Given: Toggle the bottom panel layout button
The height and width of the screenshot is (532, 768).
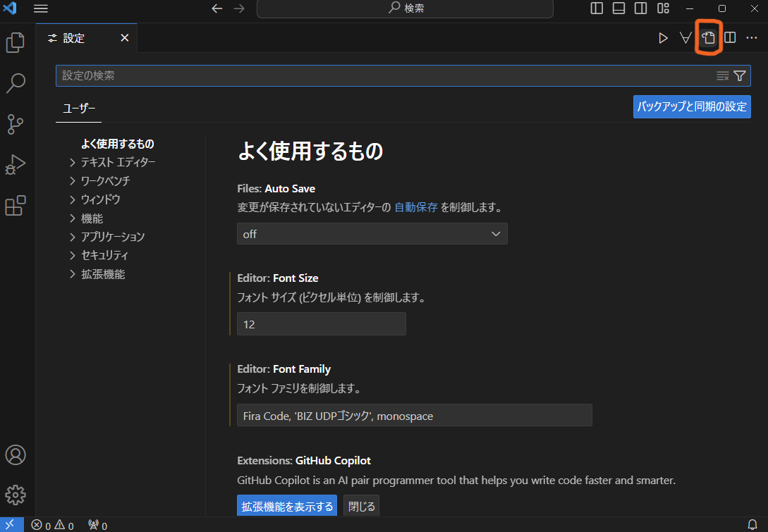Looking at the screenshot, I should (x=618, y=8).
